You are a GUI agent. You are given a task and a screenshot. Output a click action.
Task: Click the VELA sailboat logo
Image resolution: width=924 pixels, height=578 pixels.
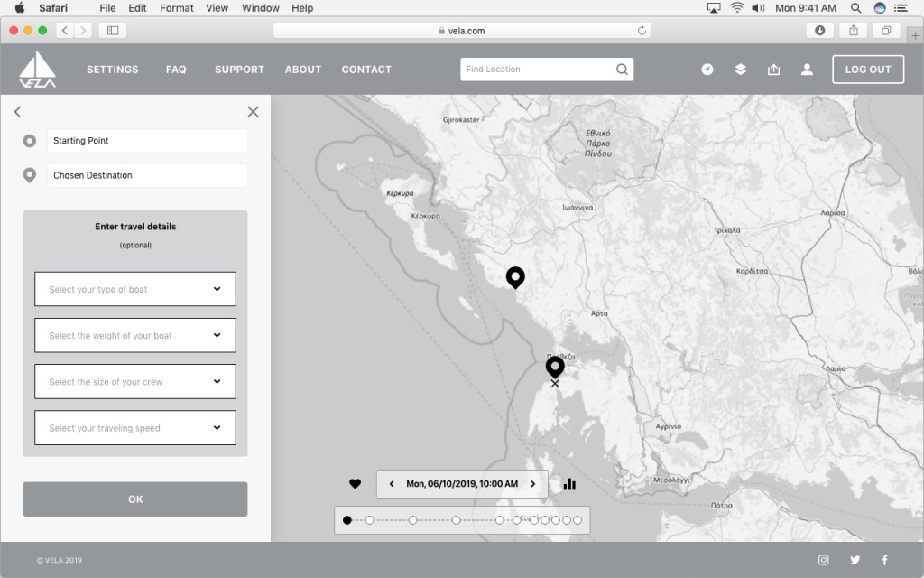tap(38, 70)
